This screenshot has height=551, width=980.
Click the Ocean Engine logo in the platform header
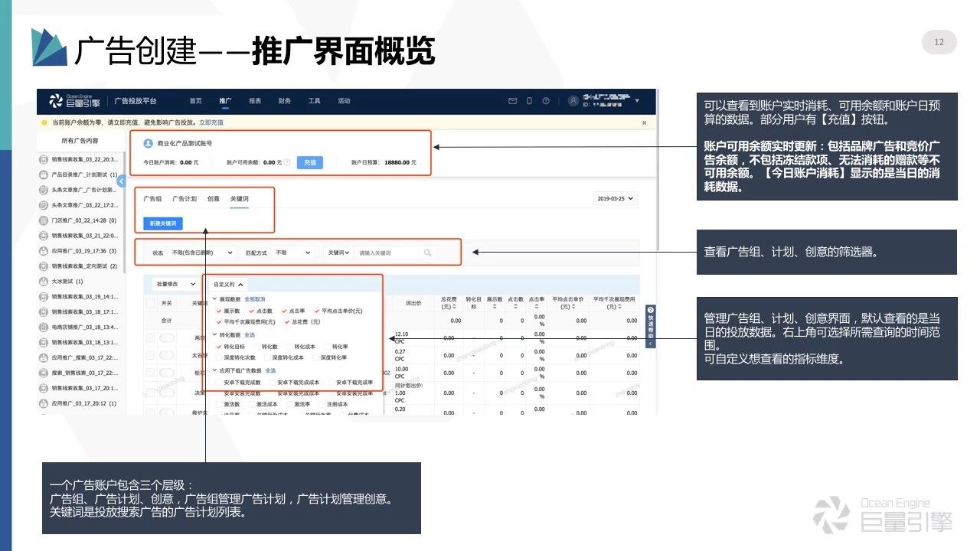pyautogui.click(x=74, y=101)
